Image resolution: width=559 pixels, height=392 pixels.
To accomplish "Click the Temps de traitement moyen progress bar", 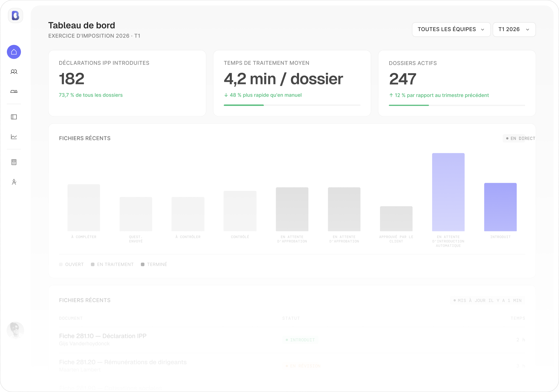I will point(292,105).
